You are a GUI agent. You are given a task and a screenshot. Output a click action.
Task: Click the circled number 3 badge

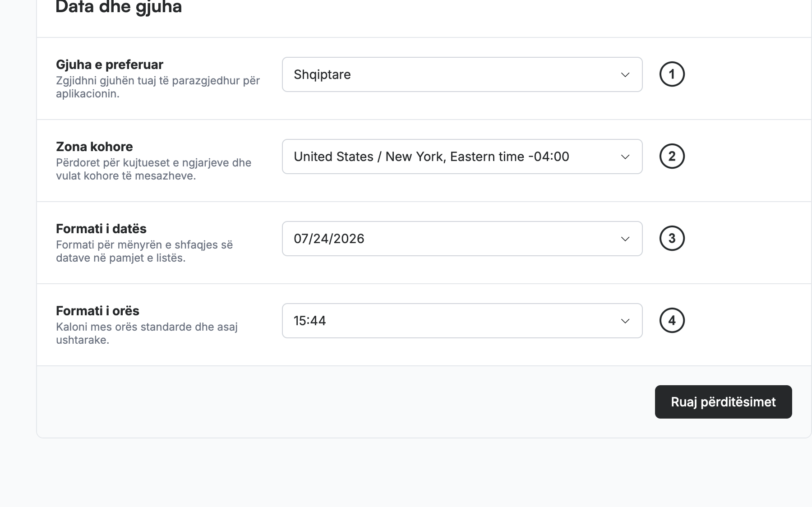point(672,238)
